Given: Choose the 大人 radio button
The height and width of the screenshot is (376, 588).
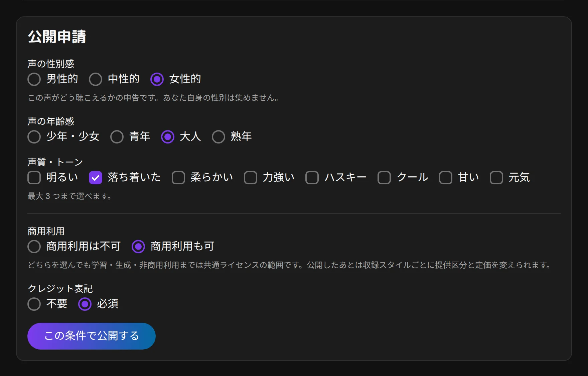Looking at the screenshot, I should [x=168, y=137].
